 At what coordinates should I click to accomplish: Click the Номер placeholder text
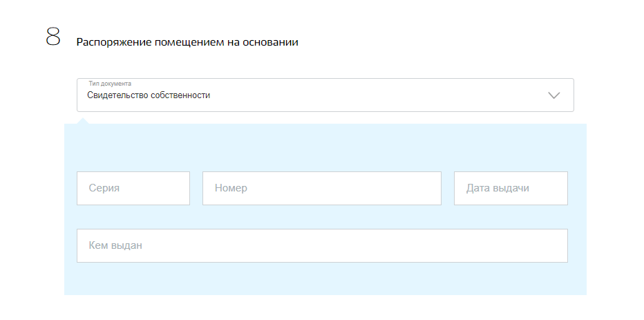click(231, 188)
